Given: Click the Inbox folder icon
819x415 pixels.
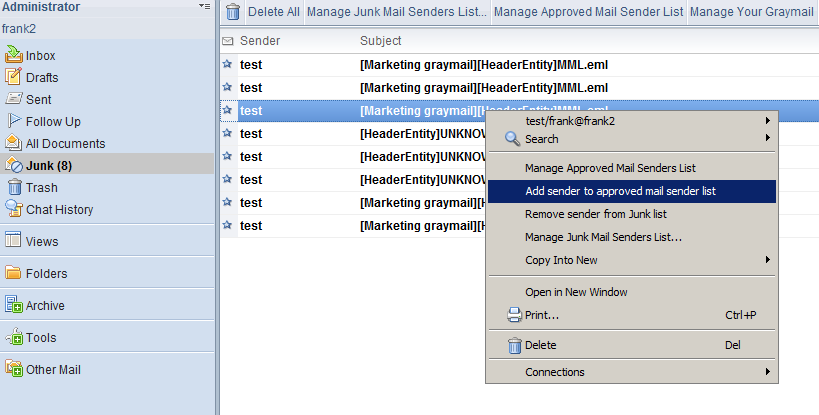Looking at the screenshot, I should [14, 55].
